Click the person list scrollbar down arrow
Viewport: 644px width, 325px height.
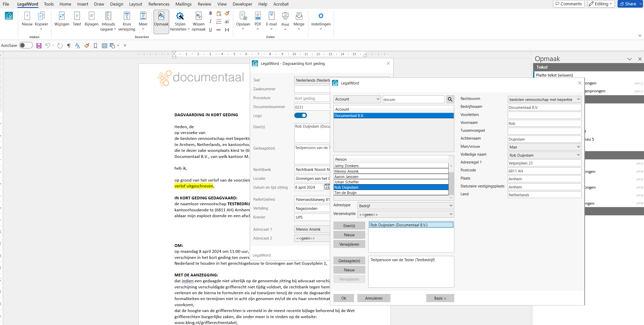point(451,198)
